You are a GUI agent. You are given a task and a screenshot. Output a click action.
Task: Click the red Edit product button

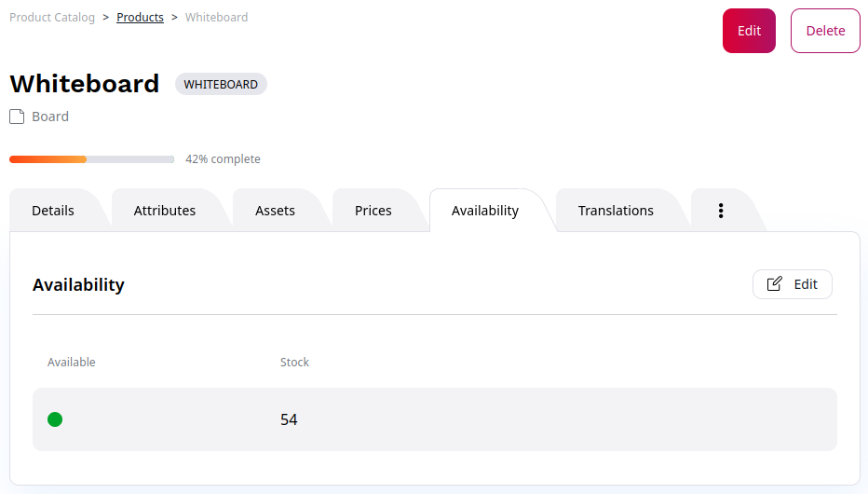tap(749, 31)
